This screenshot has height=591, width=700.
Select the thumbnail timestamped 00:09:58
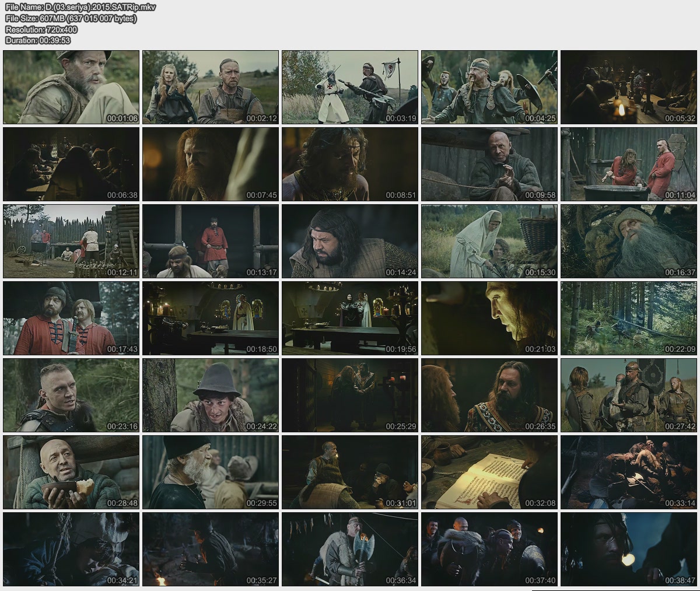point(489,164)
